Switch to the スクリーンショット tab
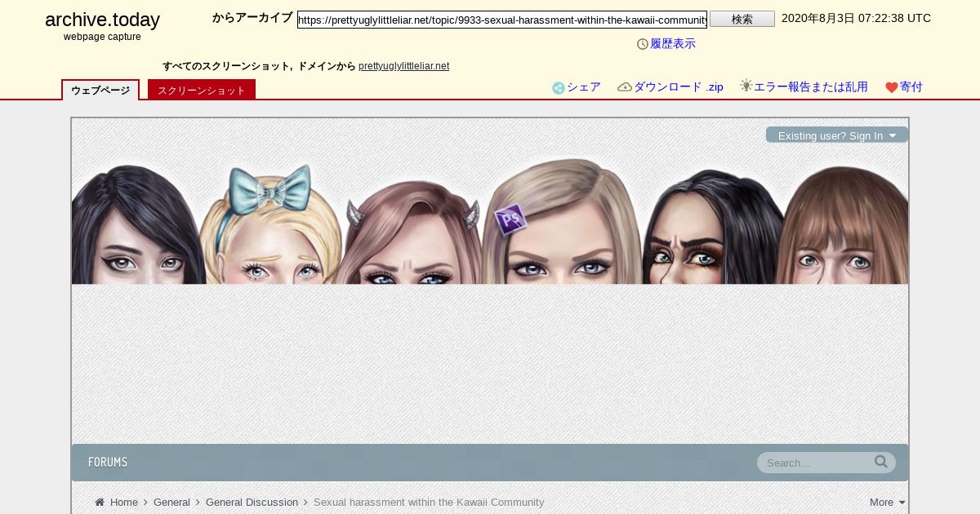The image size is (980, 514). 202,90
